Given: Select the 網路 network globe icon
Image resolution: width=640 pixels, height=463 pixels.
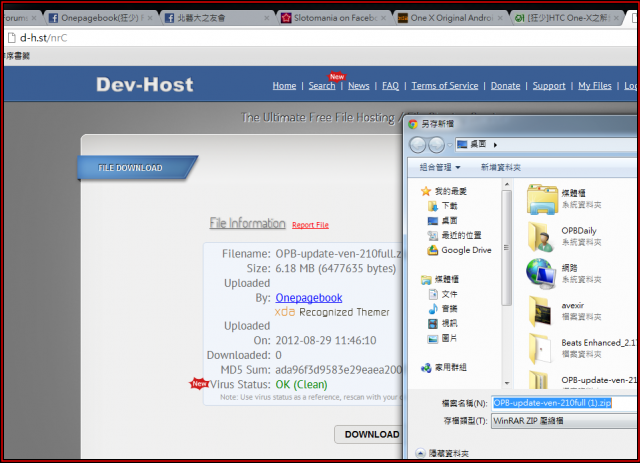Looking at the screenshot, I should pos(541,274).
